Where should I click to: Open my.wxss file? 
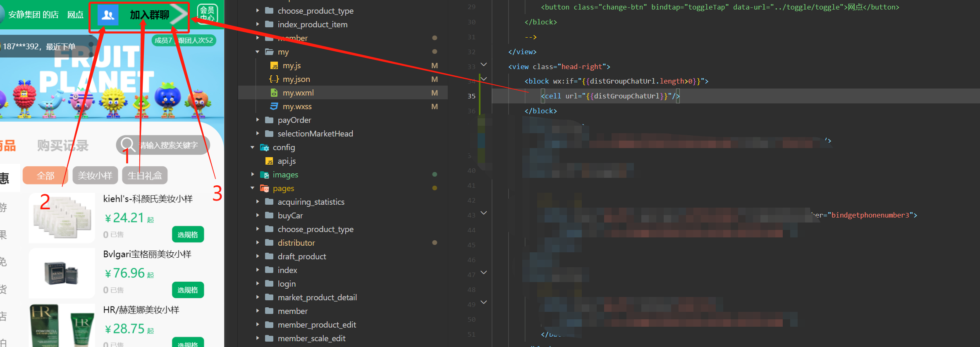coord(297,106)
